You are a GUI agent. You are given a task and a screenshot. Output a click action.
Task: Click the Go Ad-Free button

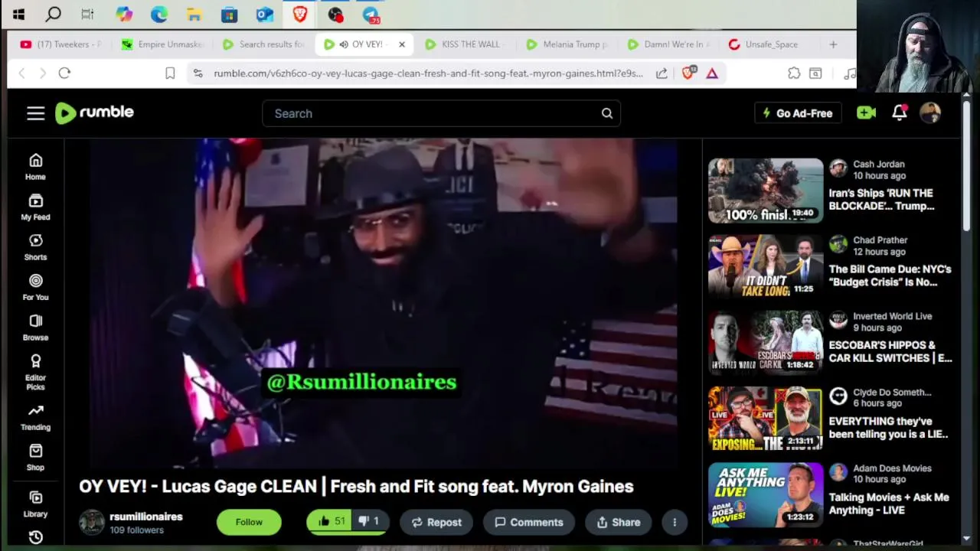click(798, 113)
